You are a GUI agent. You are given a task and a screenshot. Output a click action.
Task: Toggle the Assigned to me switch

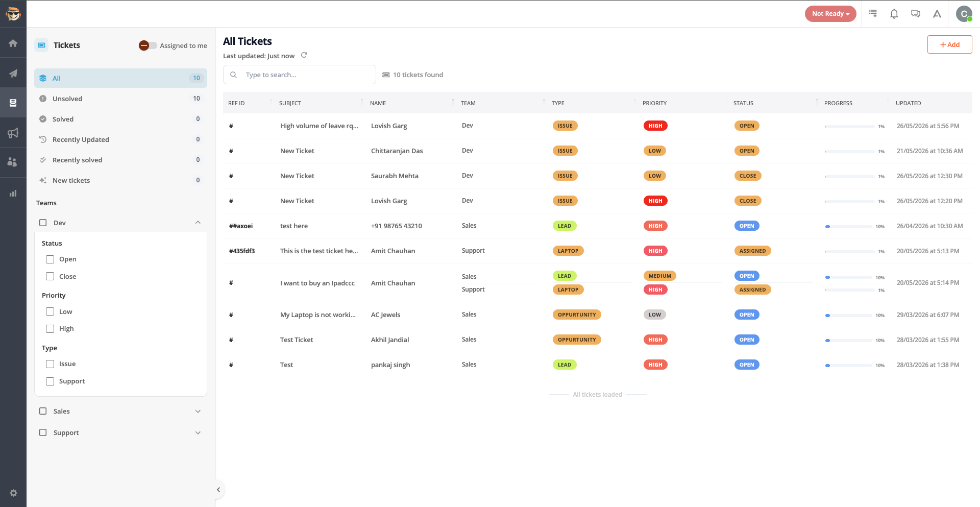(148, 45)
